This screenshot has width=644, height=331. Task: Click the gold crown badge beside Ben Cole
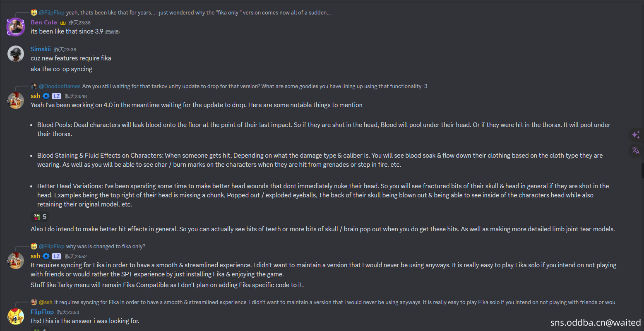63,23
